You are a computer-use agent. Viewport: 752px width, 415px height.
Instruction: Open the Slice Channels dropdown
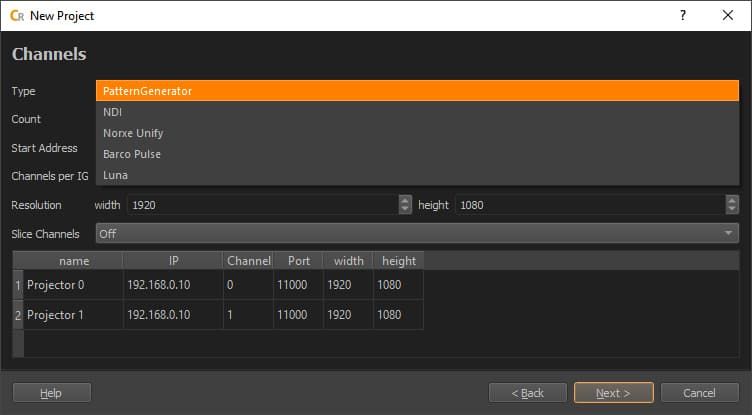coord(417,233)
